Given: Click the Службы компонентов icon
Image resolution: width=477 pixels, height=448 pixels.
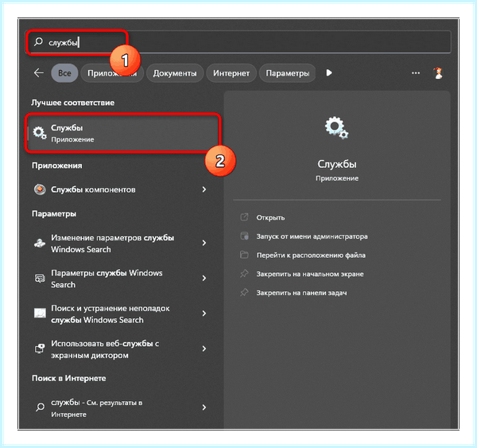Looking at the screenshot, I should pyautogui.click(x=40, y=189).
